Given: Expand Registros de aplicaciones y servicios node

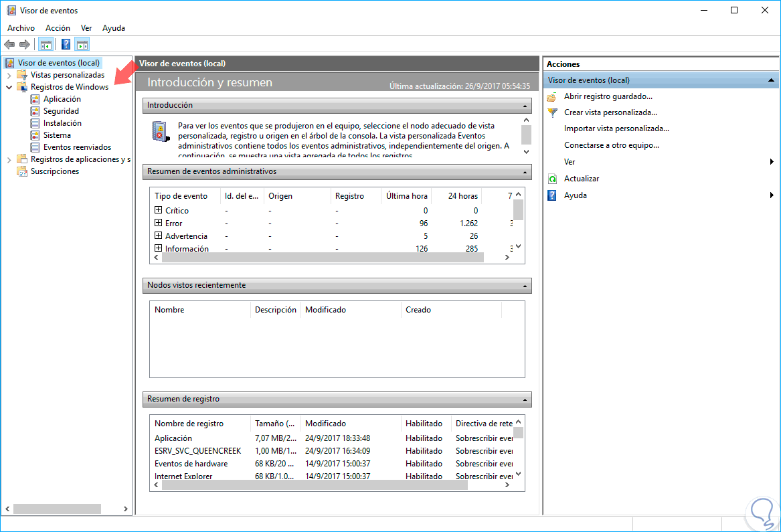Looking at the screenshot, I should [x=9, y=160].
